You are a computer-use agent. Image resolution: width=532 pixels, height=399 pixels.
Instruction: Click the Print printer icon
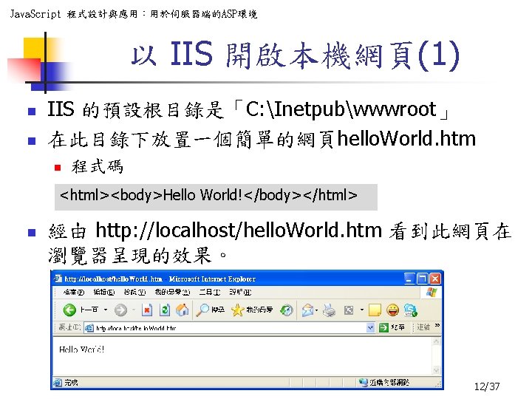[x=329, y=310]
